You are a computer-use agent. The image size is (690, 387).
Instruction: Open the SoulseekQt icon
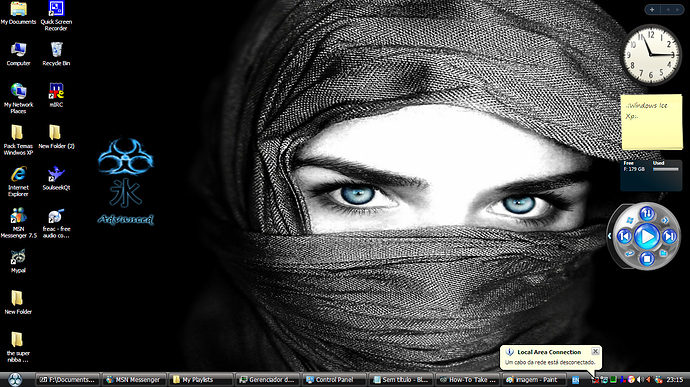pyautogui.click(x=56, y=178)
